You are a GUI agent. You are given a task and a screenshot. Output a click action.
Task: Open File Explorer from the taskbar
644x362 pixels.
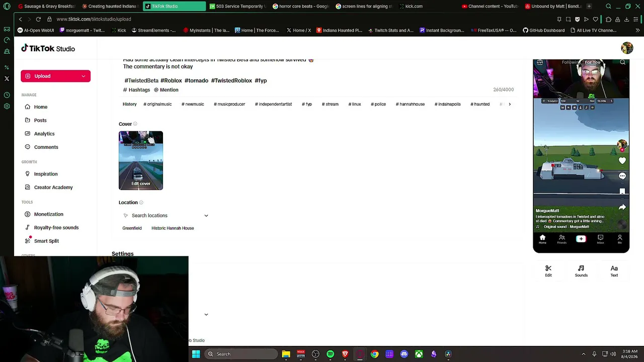(x=286, y=354)
